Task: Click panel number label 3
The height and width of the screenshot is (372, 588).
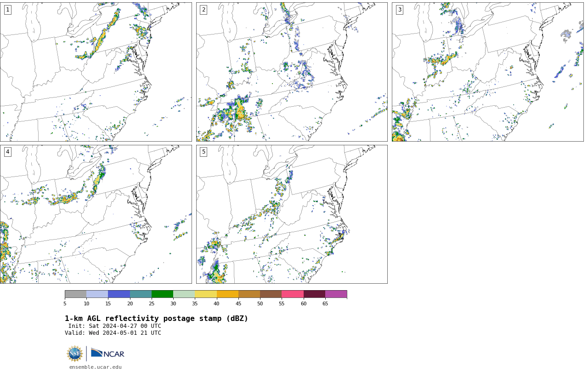Action: tap(399, 10)
